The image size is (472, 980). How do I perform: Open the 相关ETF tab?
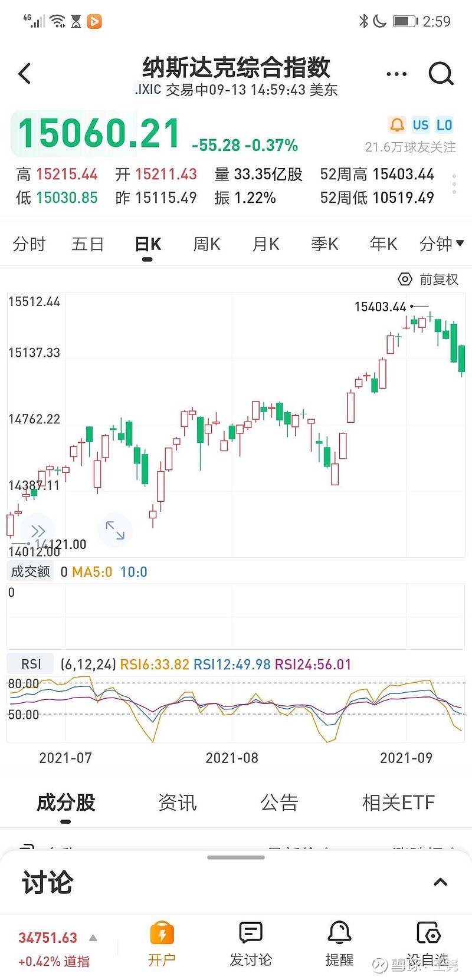pos(398,803)
